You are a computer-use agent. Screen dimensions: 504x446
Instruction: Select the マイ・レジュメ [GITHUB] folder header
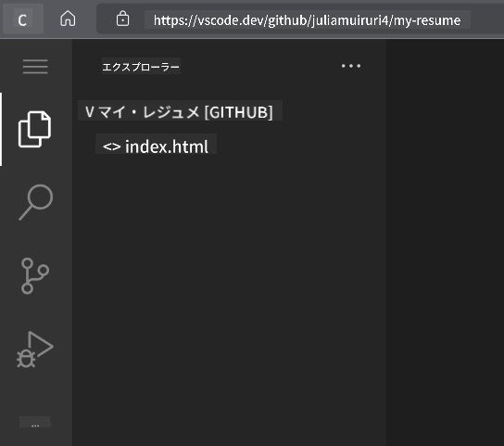coord(180,111)
